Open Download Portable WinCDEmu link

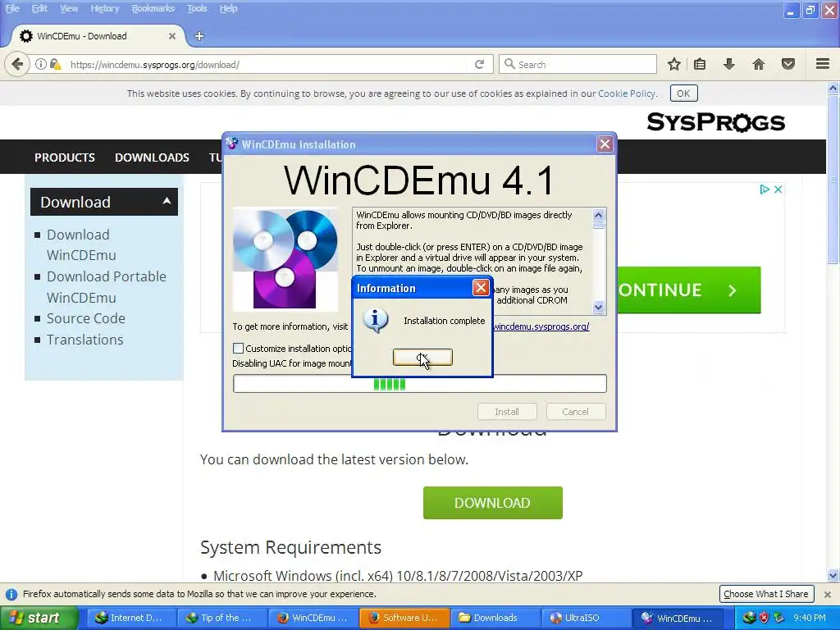coord(107,286)
